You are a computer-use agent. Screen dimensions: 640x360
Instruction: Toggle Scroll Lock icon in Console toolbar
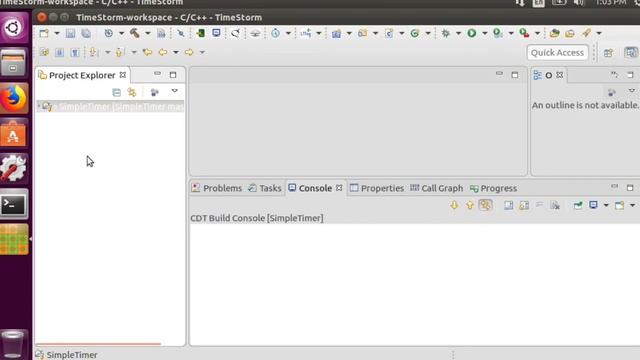[524, 205]
